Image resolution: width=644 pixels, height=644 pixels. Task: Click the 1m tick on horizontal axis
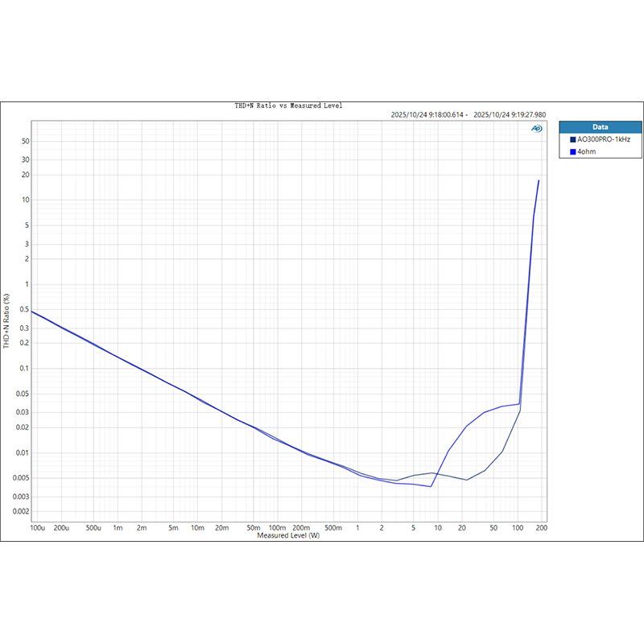[x=117, y=528]
